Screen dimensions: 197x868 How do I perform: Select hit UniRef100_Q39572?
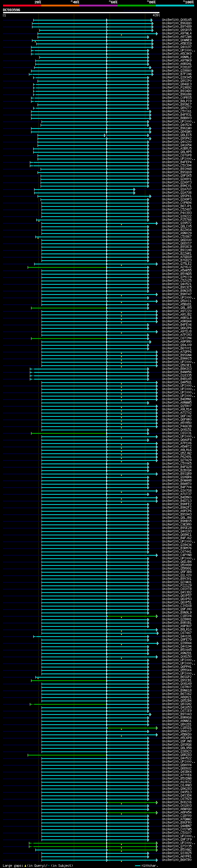coord(177,223)
